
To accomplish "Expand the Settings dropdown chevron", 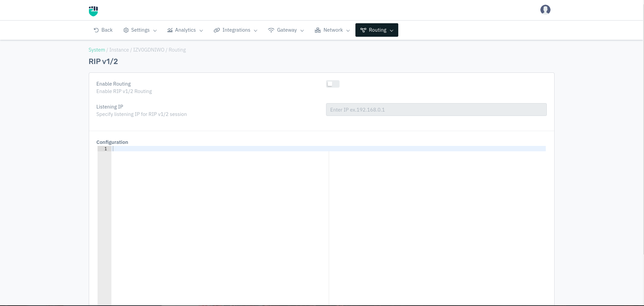I will (155, 31).
